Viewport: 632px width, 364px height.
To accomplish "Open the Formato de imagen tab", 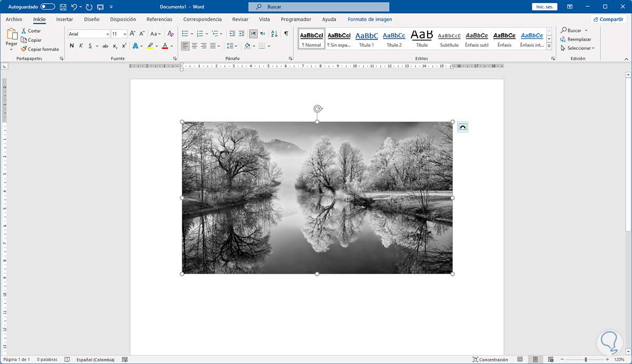I will pyautogui.click(x=370, y=19).
